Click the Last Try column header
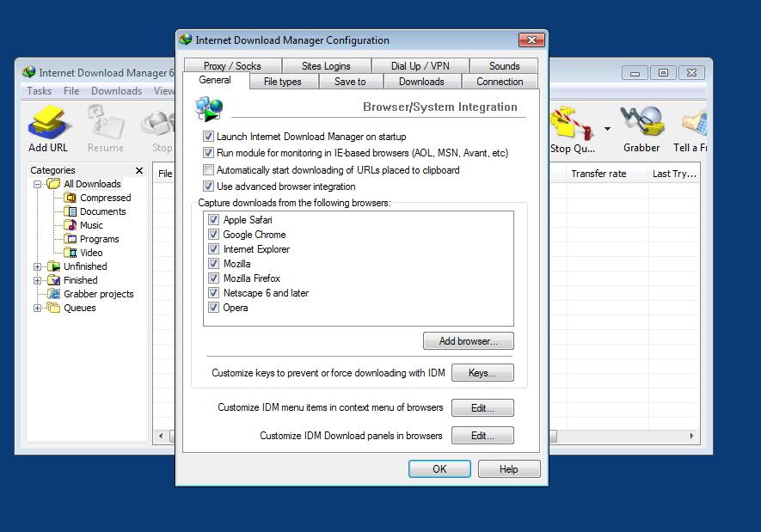 pos(675,174)
